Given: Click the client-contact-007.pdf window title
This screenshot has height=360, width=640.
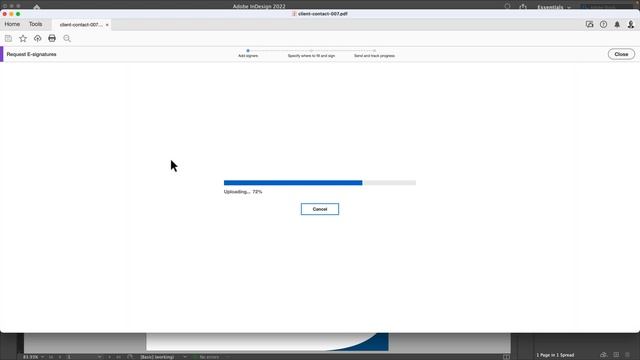Looking at the screenshot, I should click(322, 14).
